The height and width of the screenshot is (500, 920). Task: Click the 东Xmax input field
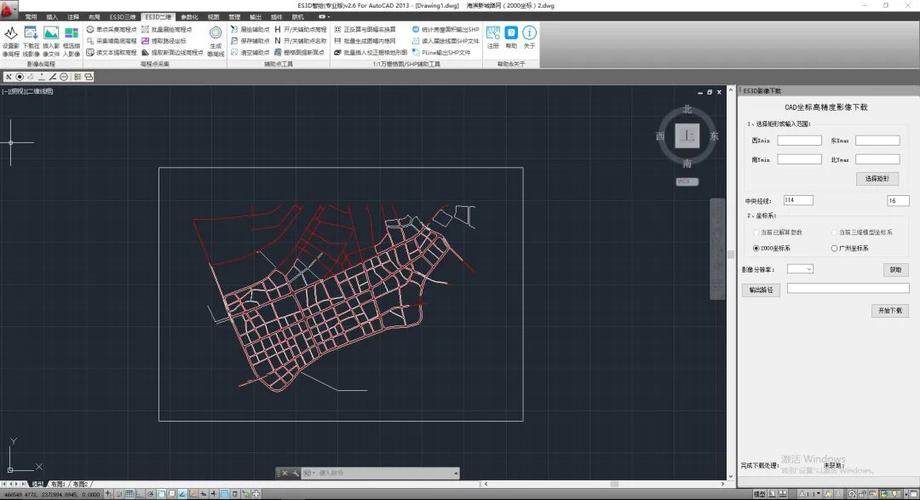point(877,140)
